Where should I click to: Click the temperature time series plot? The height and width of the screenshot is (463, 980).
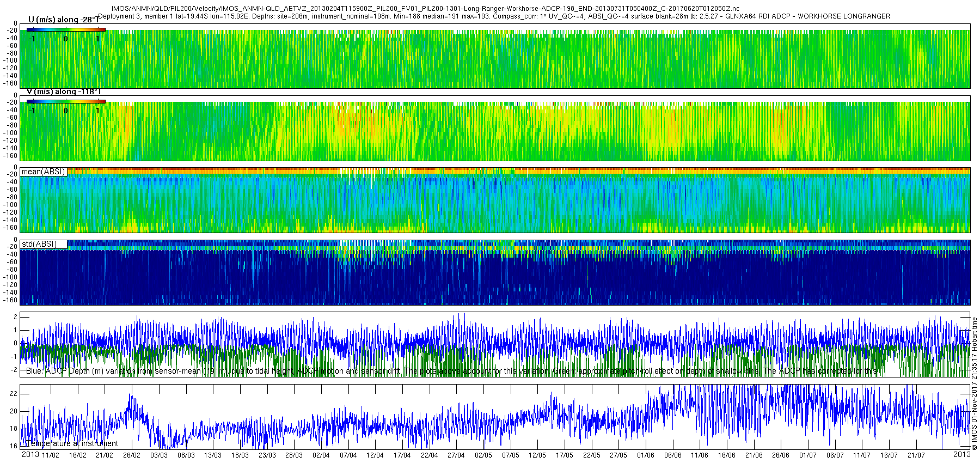(495, 417)
